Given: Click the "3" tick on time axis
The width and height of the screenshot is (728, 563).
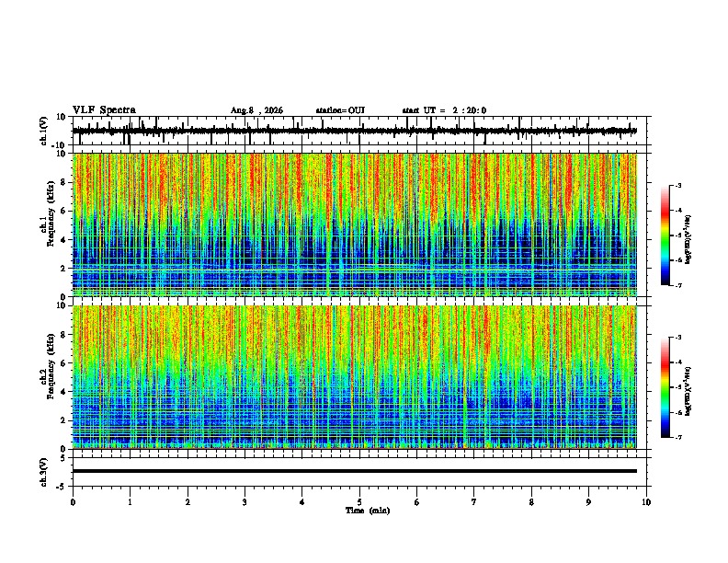Looking at the screenshot, I should (245, 502).
